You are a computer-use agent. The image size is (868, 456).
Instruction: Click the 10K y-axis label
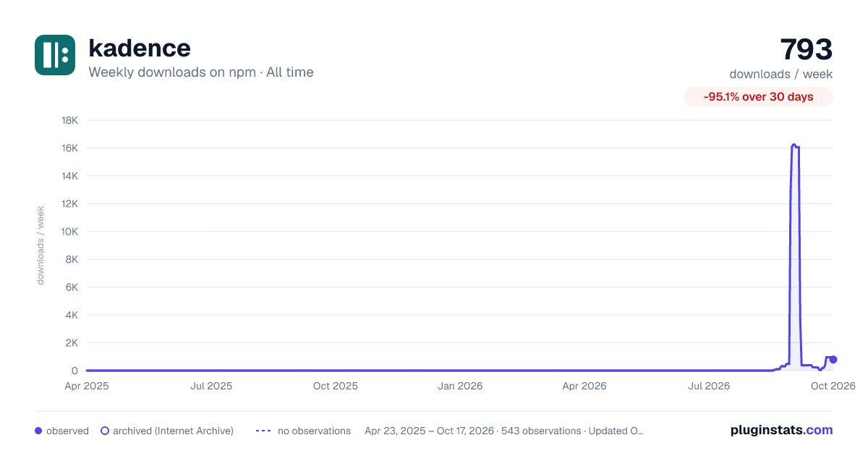pyautogui.click(x=70, y=232)
